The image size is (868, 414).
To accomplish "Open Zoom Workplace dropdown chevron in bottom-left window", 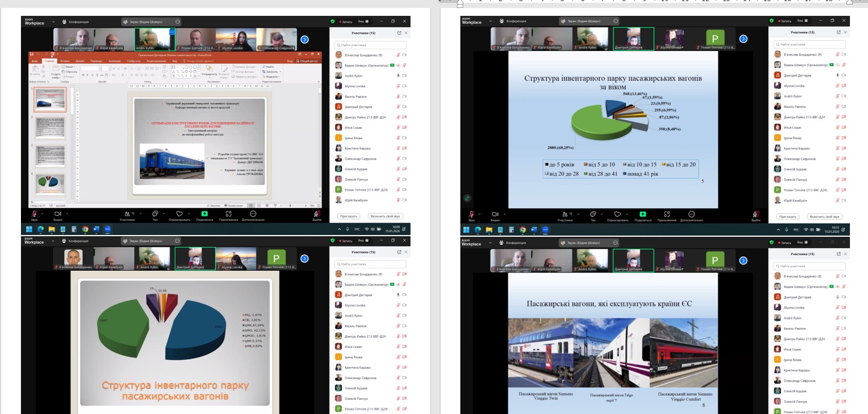I will 54,241.
